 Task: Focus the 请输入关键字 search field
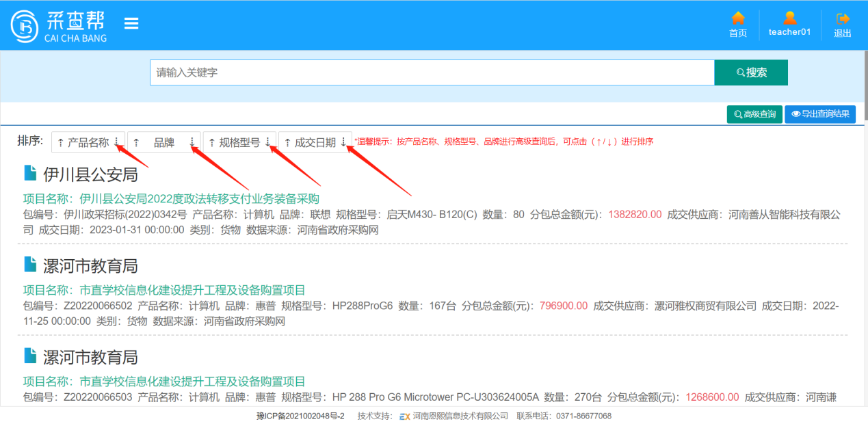pos(432,72)
